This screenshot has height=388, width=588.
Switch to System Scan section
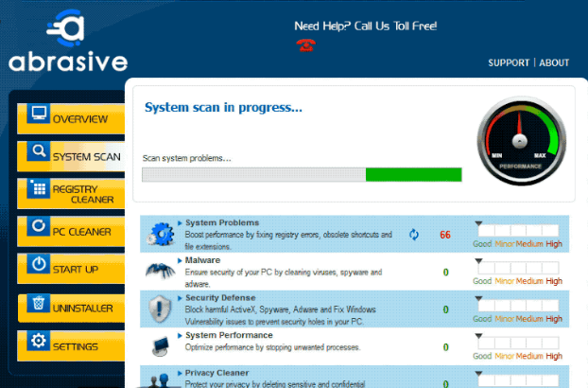71,156
